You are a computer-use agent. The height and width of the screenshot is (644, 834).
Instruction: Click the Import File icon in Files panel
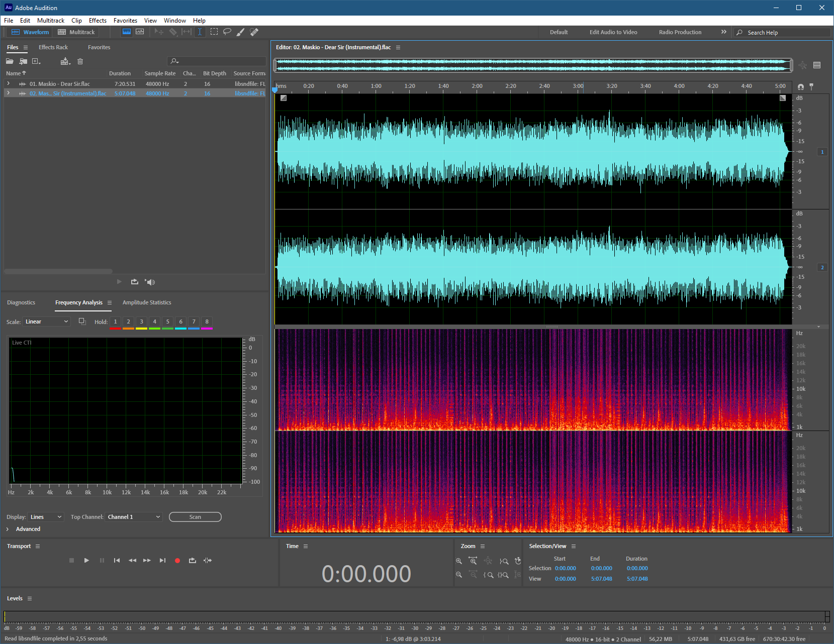pyautogui.click(x=23, y=61)
